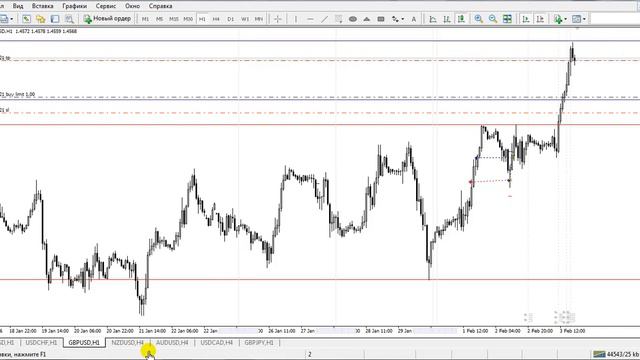Click the connection status bars icon
Image resolution: width=640 pixels, height=360 pixels.
point(599,354)
